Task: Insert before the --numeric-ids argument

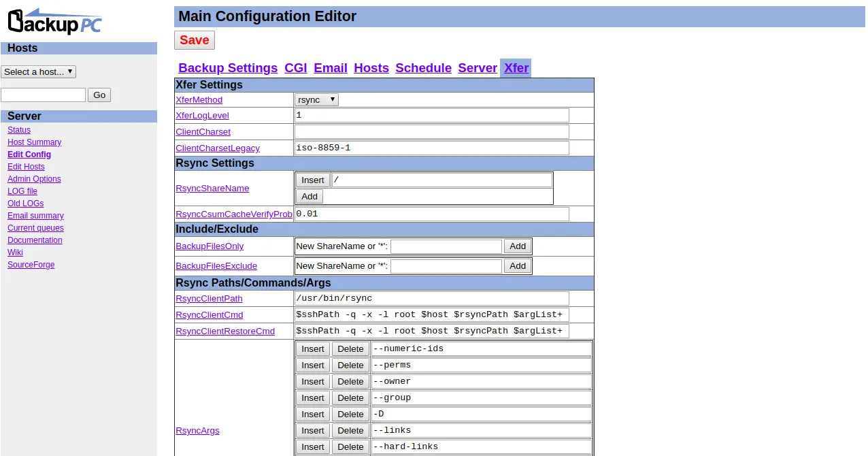Action: pyautogui.click(x=313, y=349)
